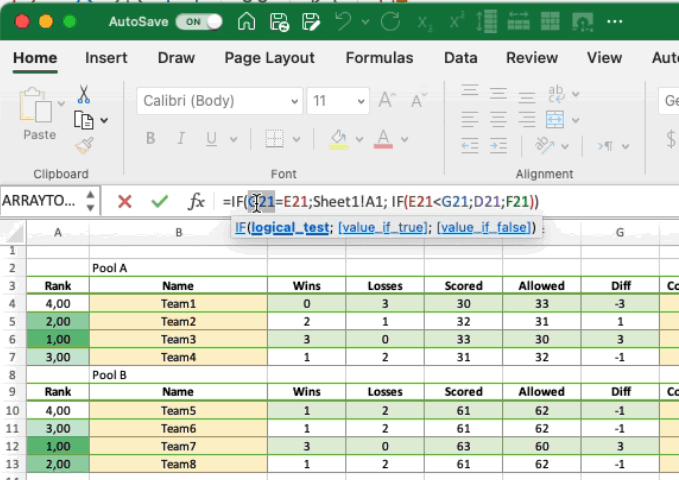Confirm formula with green checkmark
Screen dimensions: 679x480
click(159, 201)
